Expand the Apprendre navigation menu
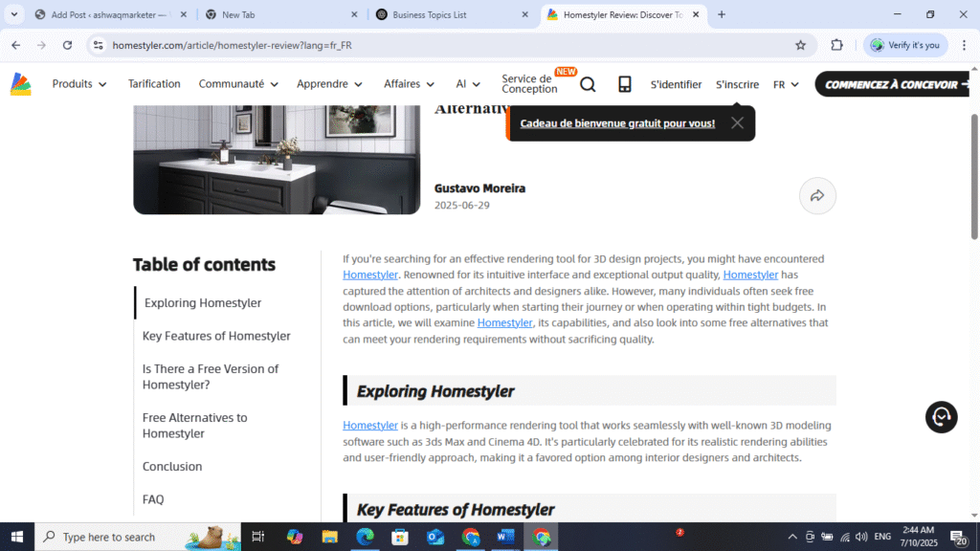980x551 pixels. 329,84
